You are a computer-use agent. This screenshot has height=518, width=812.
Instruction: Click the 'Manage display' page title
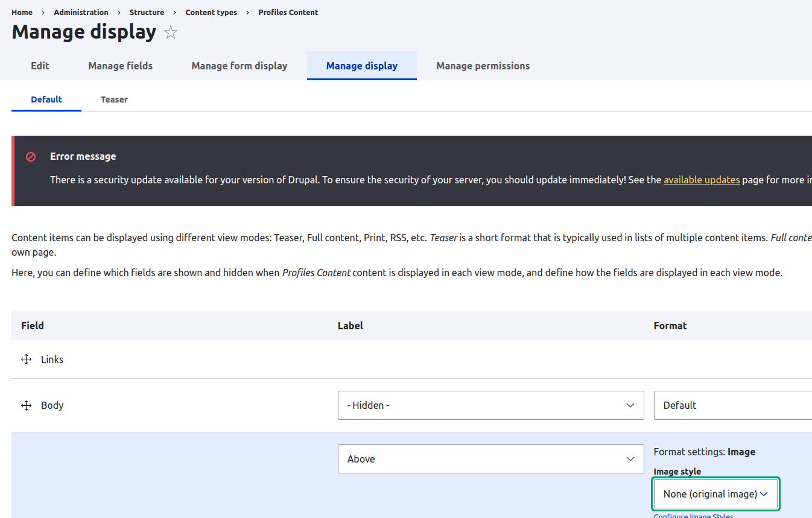point(84,32)
